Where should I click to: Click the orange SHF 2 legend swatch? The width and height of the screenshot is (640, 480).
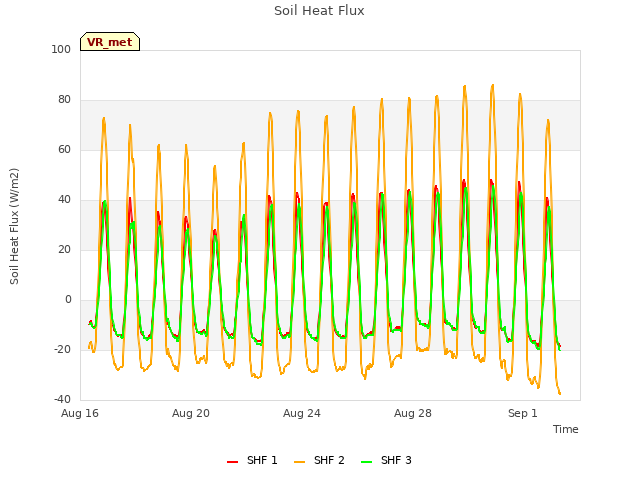point(299,462)
